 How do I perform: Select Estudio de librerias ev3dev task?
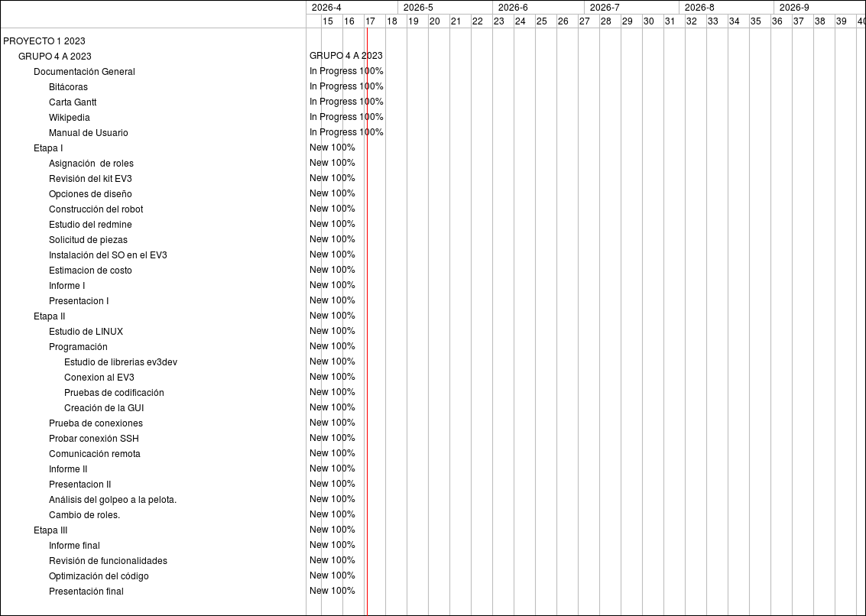point(121,362)
